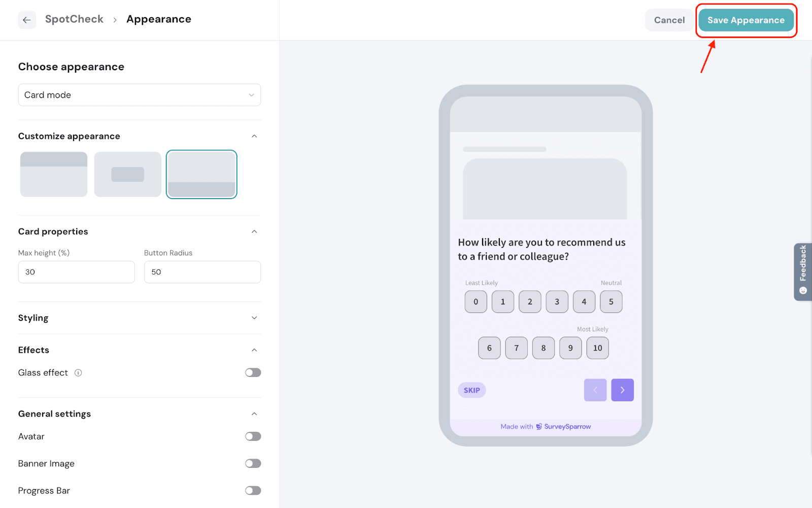The height and width of the screenshot is (508, 812).
Task: Go to SpotCheck breadcrumb
Action: [74, 19]
